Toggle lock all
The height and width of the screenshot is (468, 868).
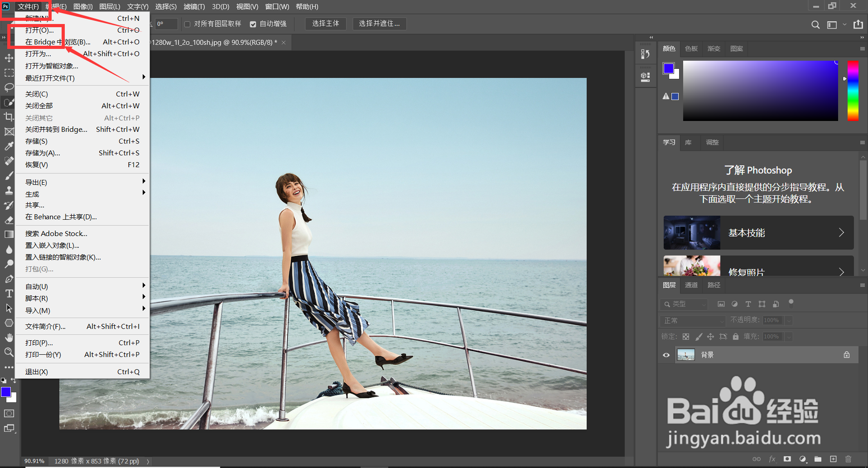(x=736, y=337)
